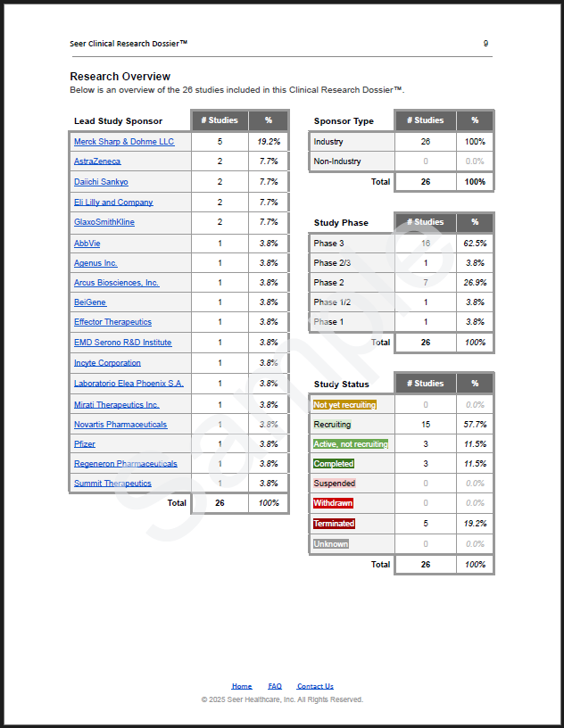
Task: Select the GlaxoSmithKline link
Action: (x=104, y=222)
